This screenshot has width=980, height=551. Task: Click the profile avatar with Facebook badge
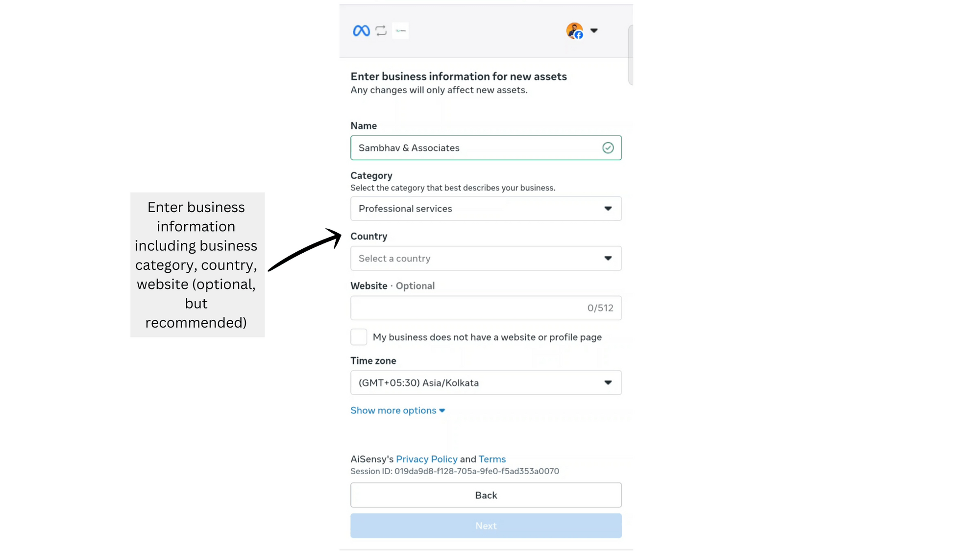coord(574,30)
